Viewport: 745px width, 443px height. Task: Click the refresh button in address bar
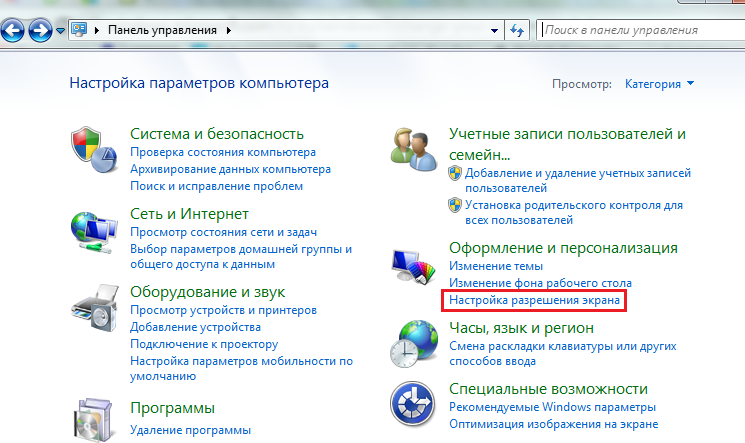coord(517,30)
